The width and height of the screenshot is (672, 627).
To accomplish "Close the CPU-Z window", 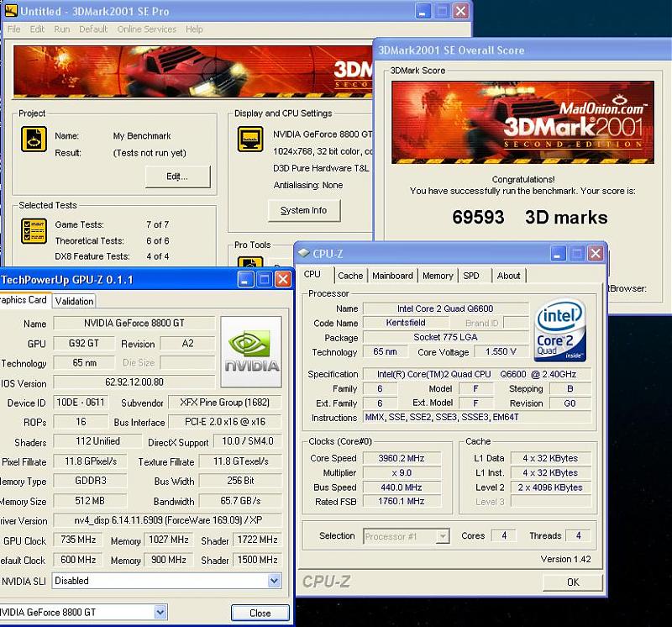I will (596, 254).
